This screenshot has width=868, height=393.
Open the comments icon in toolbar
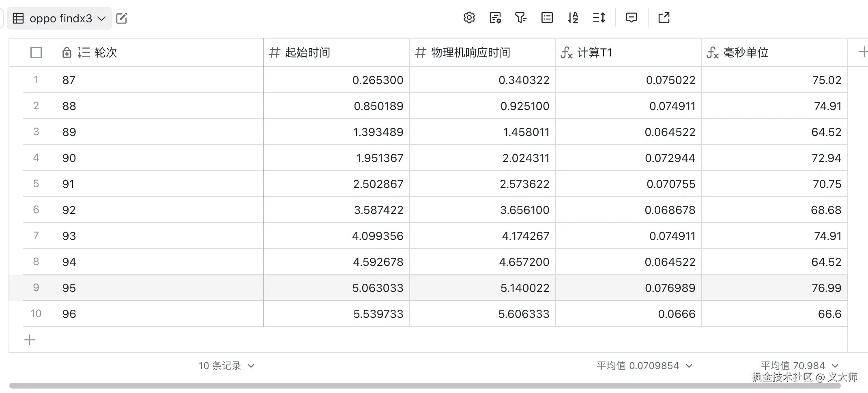pyautogui.click(x=632, y=18)
